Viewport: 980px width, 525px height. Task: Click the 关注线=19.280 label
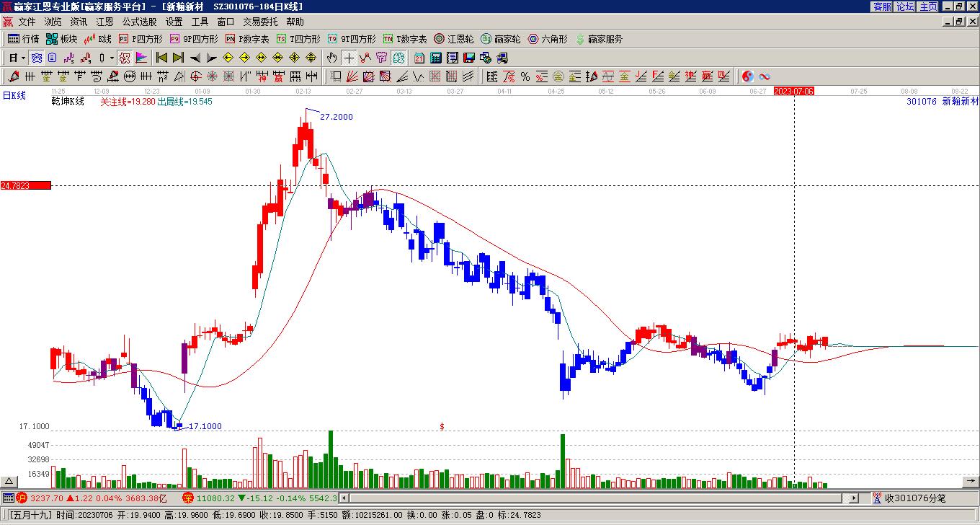point(128,102)
